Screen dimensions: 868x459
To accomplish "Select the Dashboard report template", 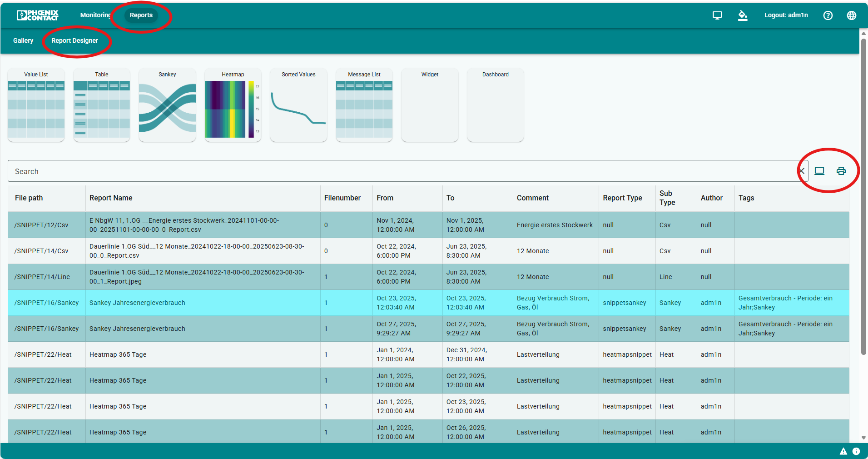I will [496, 105].
